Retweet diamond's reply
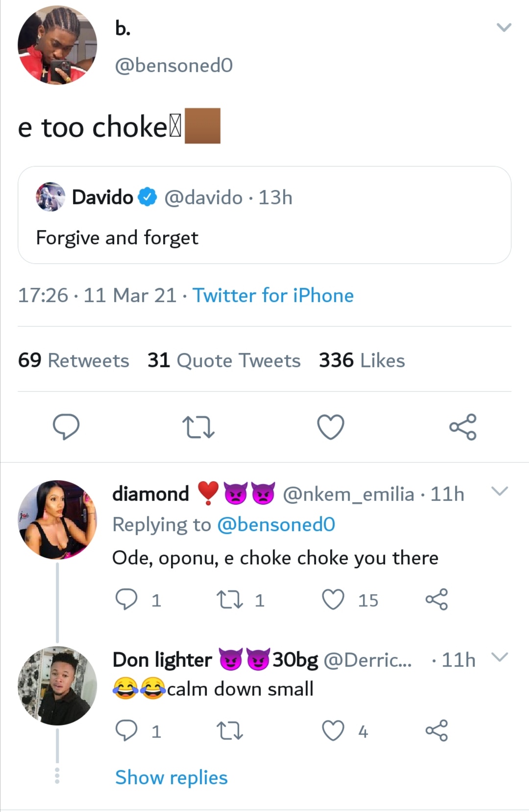This screenshot has width=529, height=812. tap(230, 600)
